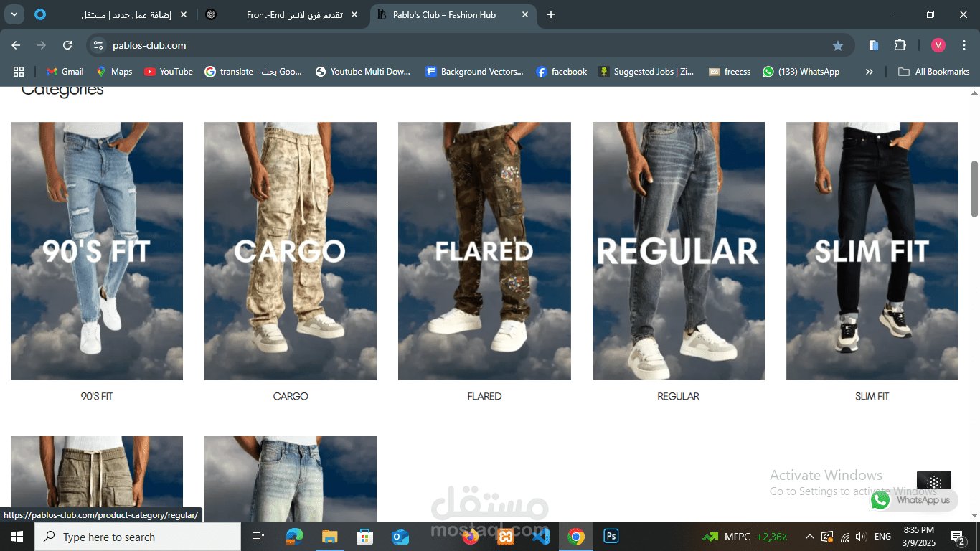Open the YouTube bookmark
This screenshot has height=551, width=980.
(x=169, y=72)
